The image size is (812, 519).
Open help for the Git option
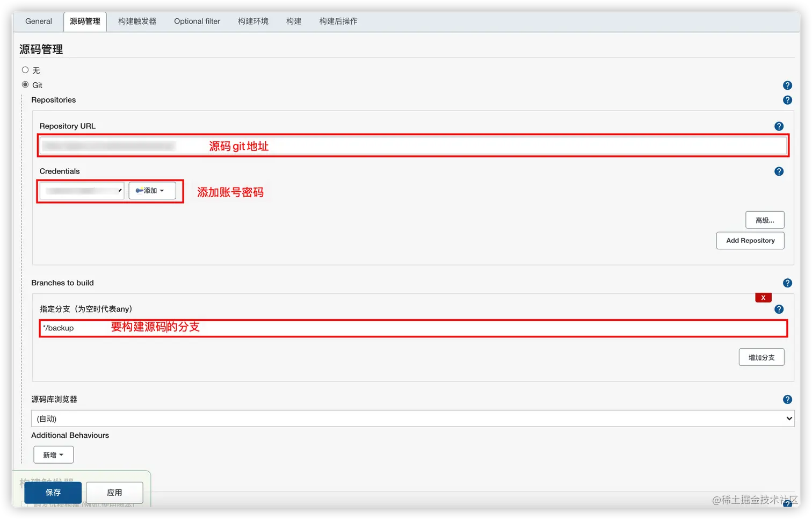[x=787, y=85]
